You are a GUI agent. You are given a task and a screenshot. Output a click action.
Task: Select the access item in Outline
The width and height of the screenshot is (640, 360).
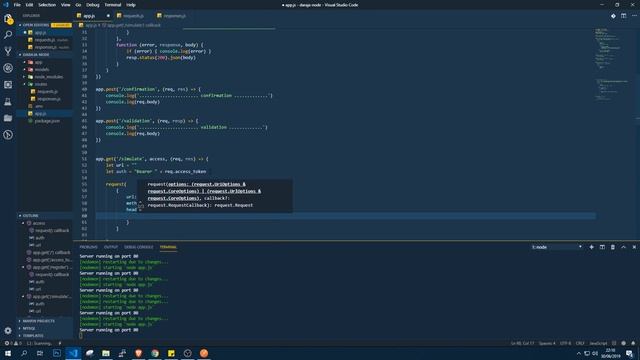click(39, 223)
